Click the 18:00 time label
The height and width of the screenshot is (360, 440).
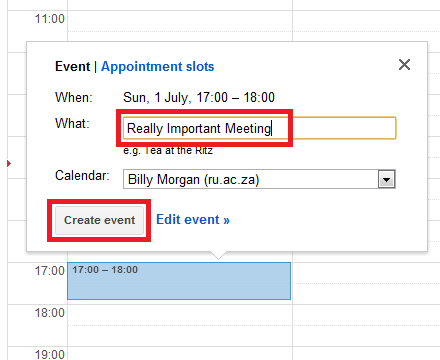(50, 313)
